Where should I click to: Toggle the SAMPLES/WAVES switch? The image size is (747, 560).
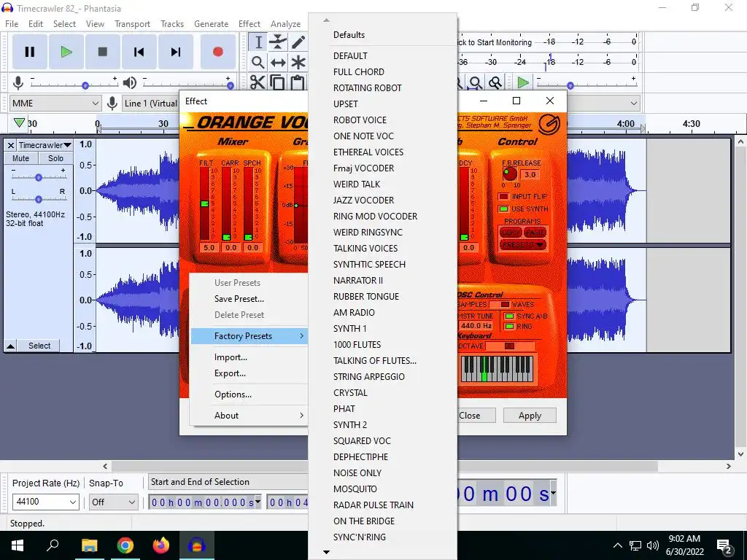pos(500,304)
